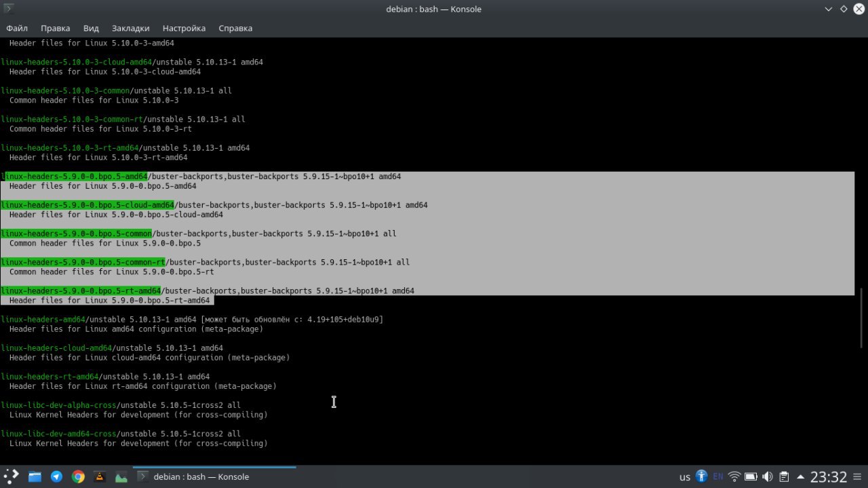The height and width of the screenshot is (488, 868).
Task: Open the Настройка menu
Action: point(184,28)
